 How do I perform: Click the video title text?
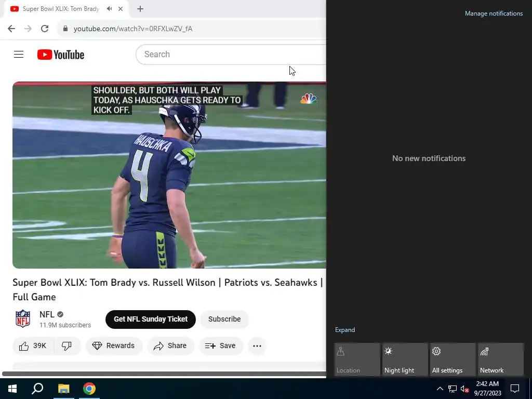coord(168,289)
